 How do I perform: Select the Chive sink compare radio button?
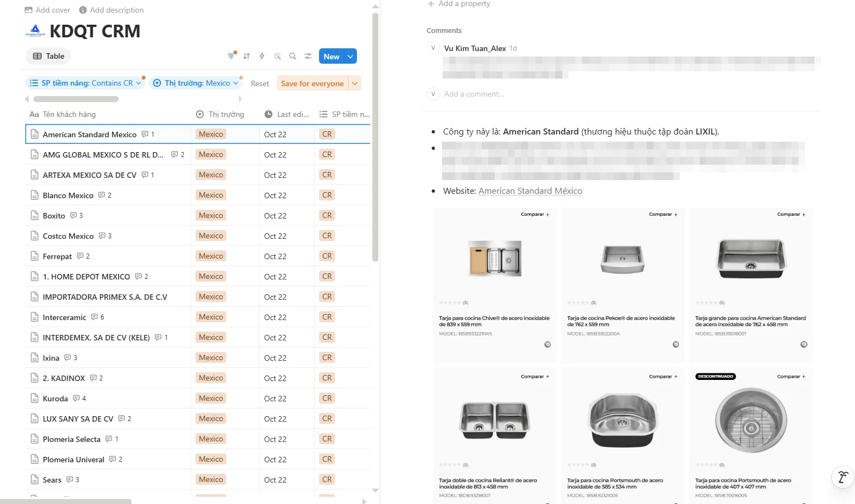(x=547, y=344)
